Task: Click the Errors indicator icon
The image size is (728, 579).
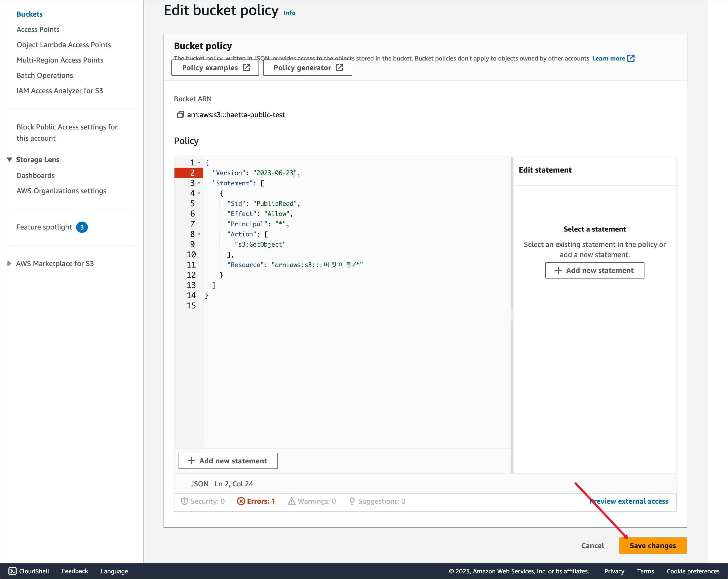Action: click(241, 501)
